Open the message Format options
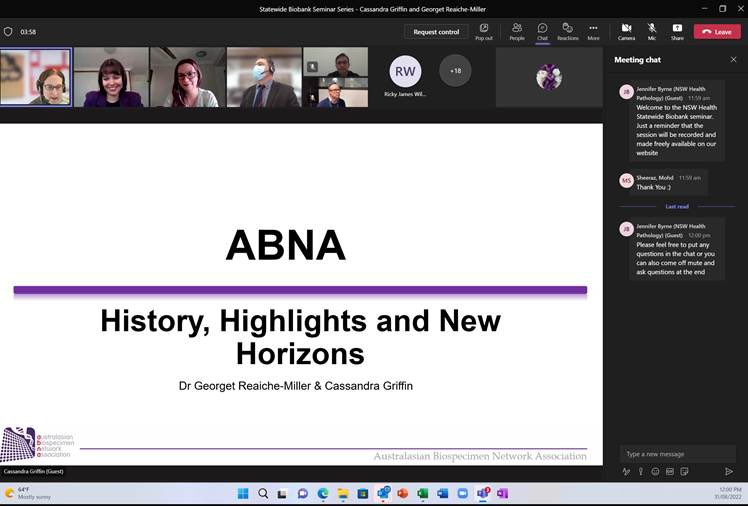This screenshot has width=748, height=506. point(626,471)
